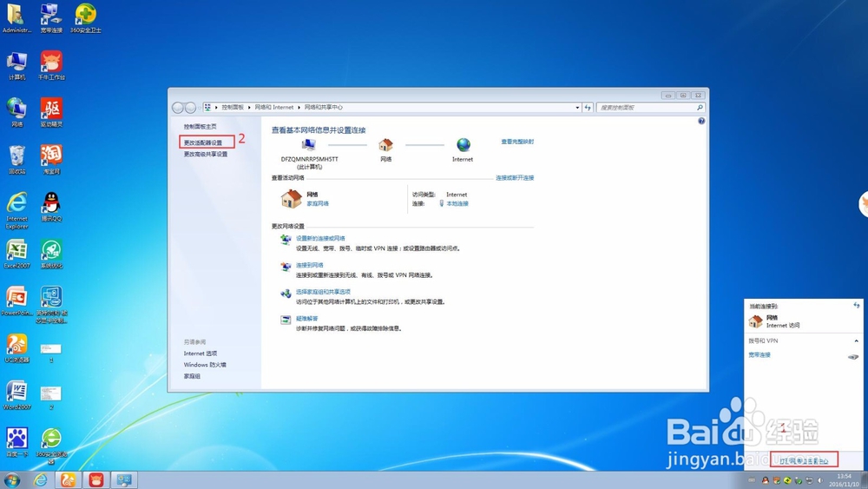Launch 千牛工作台 desktop shortcut
Screen dimensions: 868x489
51,65
